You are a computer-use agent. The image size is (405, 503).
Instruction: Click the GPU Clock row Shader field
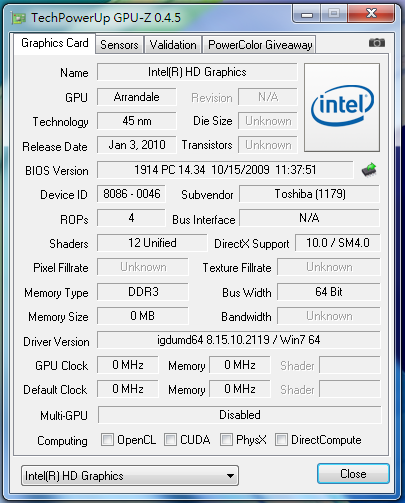tap(350, 365)
